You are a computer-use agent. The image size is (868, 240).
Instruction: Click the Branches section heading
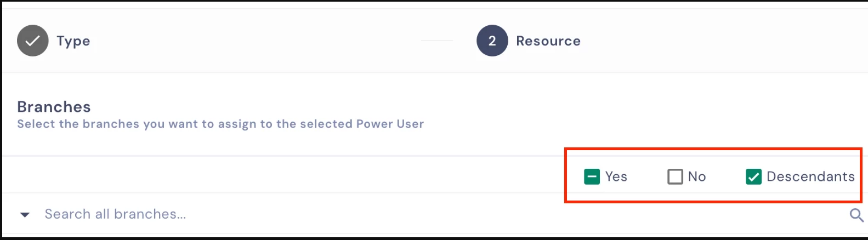point(54,107)
